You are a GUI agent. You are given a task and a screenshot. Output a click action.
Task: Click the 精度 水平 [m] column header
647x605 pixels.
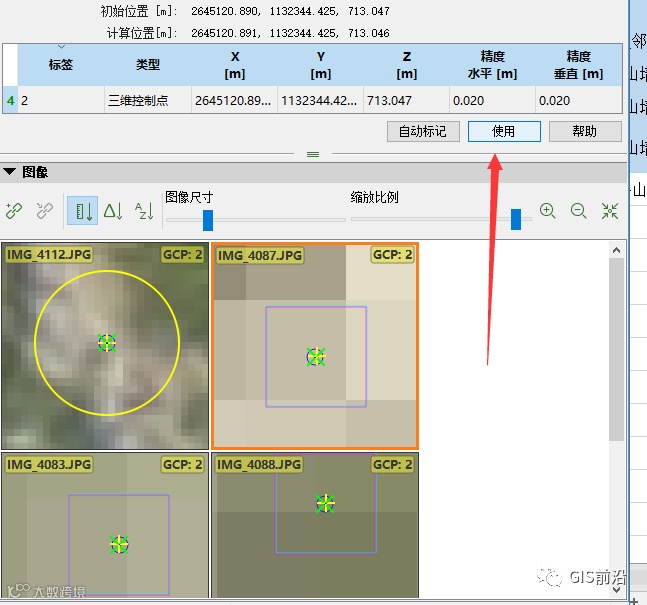coord(492,65)
